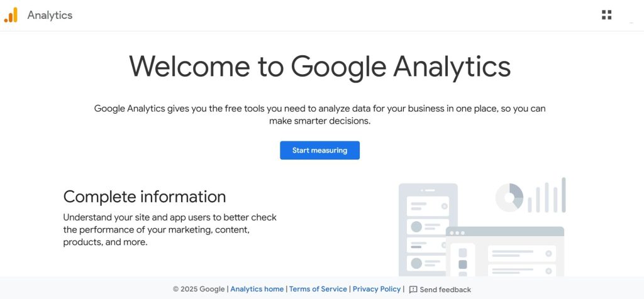
Task: Click the Welcome to Google Analytics heading
Action: click(319, 66)
